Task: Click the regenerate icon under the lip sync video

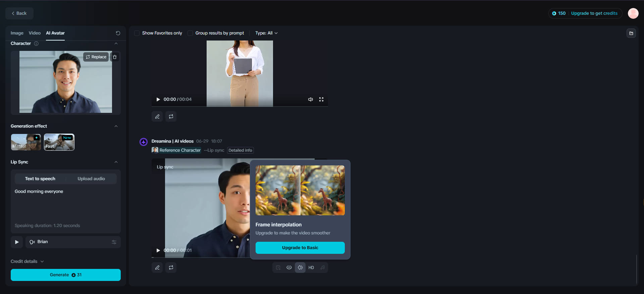Action: pos(171,268)
